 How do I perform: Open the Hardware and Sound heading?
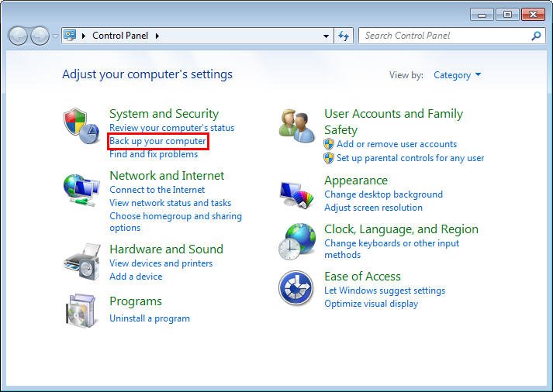[166, 249]
